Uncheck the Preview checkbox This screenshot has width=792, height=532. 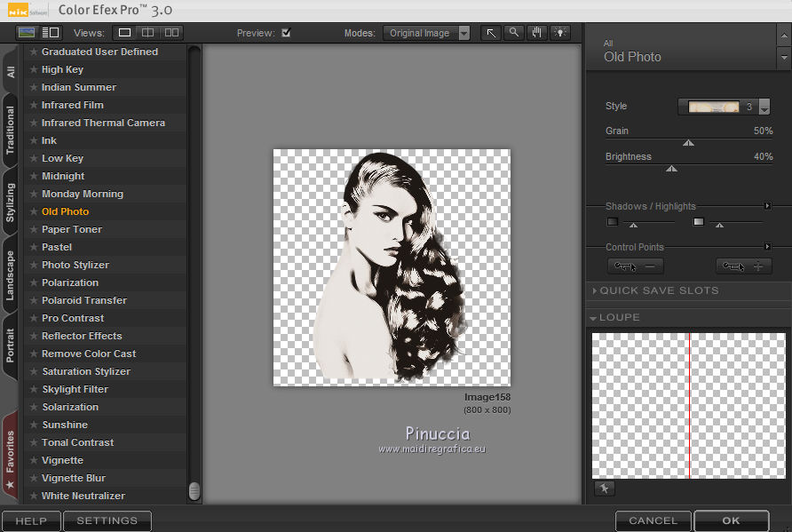coord(286,33)
